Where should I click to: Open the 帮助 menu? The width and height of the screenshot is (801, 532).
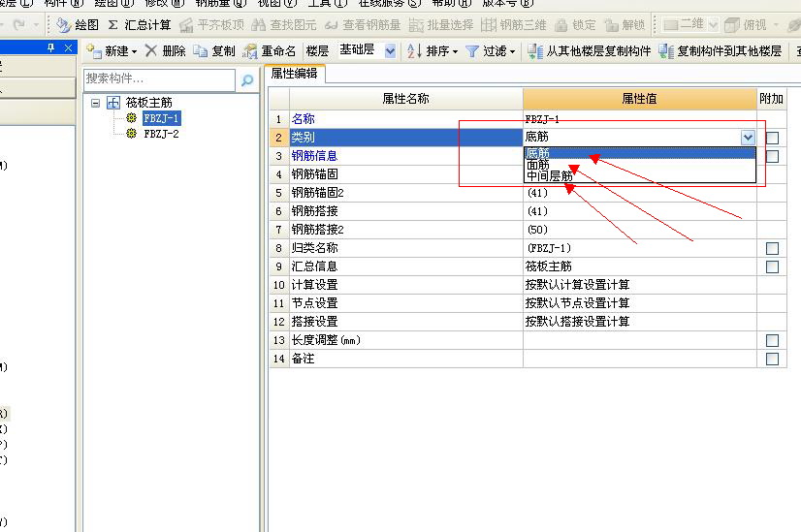(452, 3)
